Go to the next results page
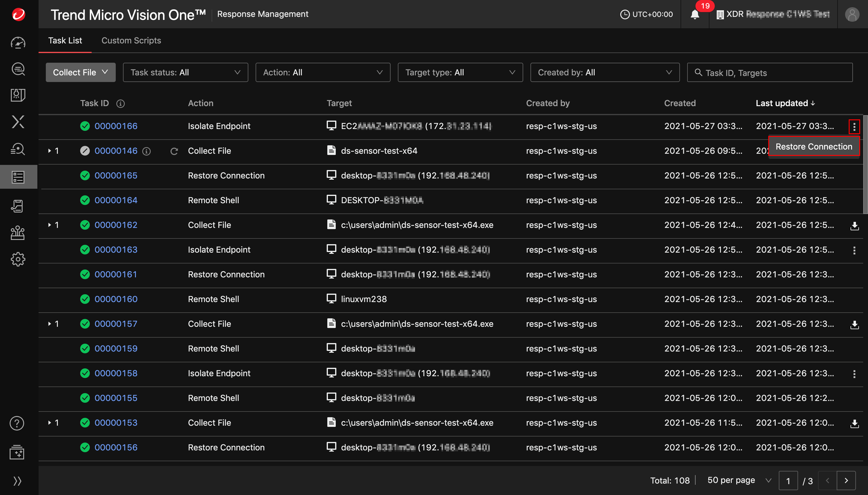The image size is (868, 495). click(x=847, y=480)
